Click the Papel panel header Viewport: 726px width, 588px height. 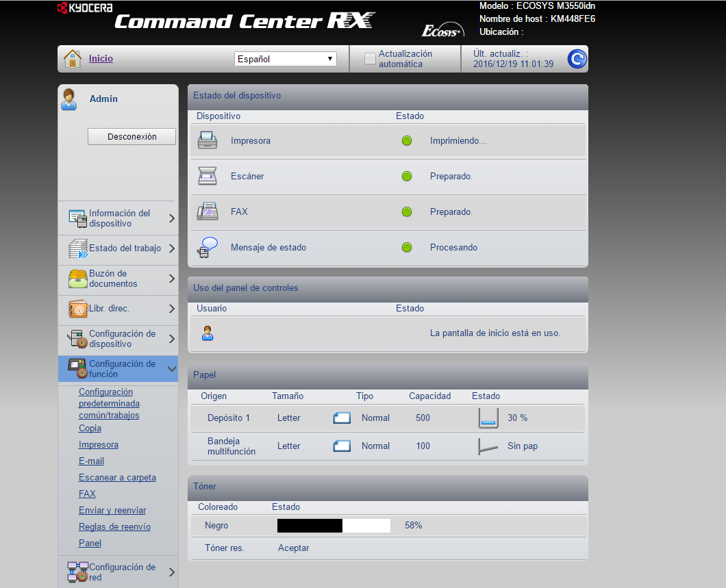[388, 375]
